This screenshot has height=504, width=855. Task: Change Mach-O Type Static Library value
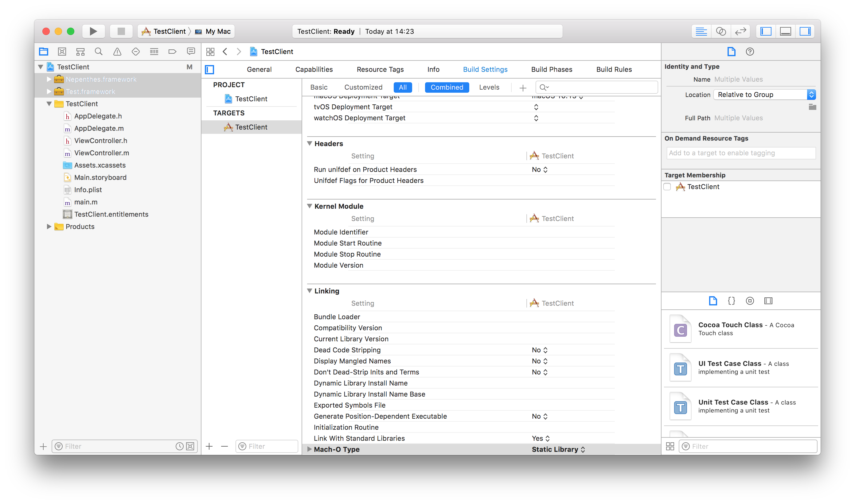coord(558,449)
